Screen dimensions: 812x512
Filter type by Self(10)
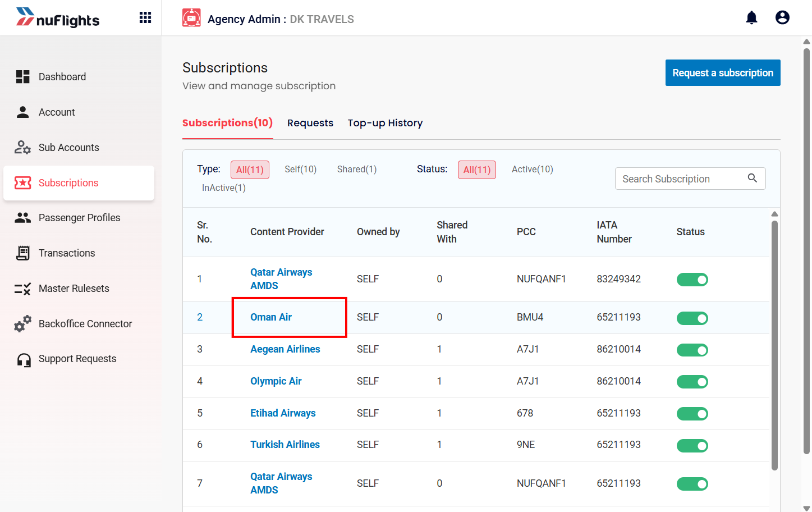[300, 169]
